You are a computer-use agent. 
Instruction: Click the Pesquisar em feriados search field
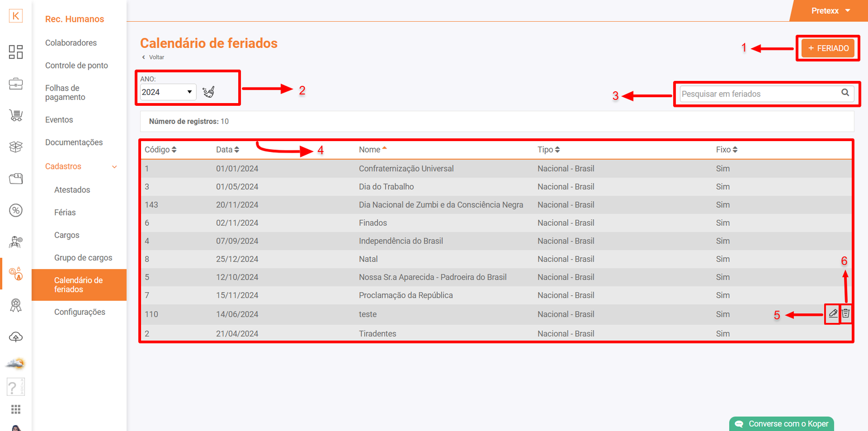click(x=758, y=94)
